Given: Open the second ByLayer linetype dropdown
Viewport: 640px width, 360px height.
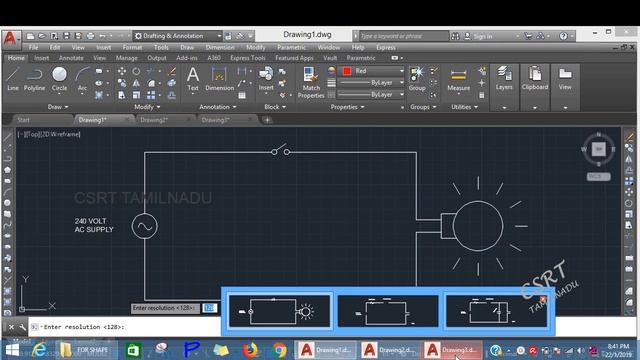Looking at the screenshot, I should (x=372, y=95).
